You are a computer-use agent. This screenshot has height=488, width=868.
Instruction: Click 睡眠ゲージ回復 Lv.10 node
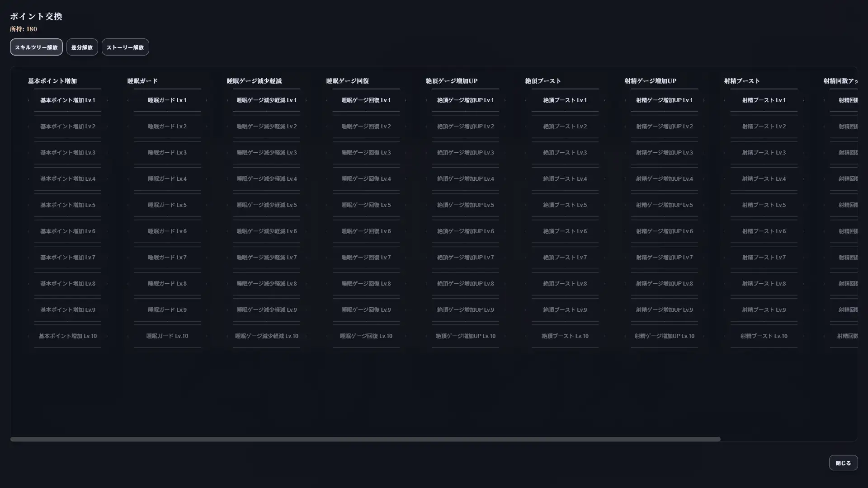(x=366, y=336)
